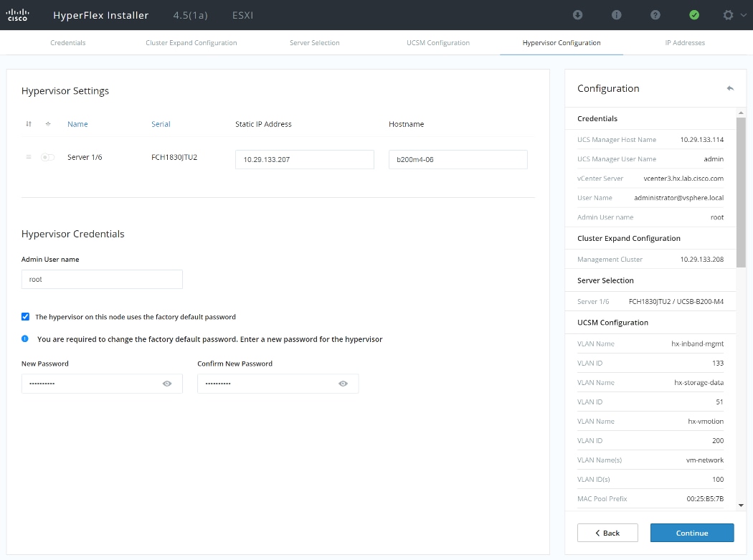Open the help question mark icon
The height and width of the screenshot is (560, 753).
point(655,15)
